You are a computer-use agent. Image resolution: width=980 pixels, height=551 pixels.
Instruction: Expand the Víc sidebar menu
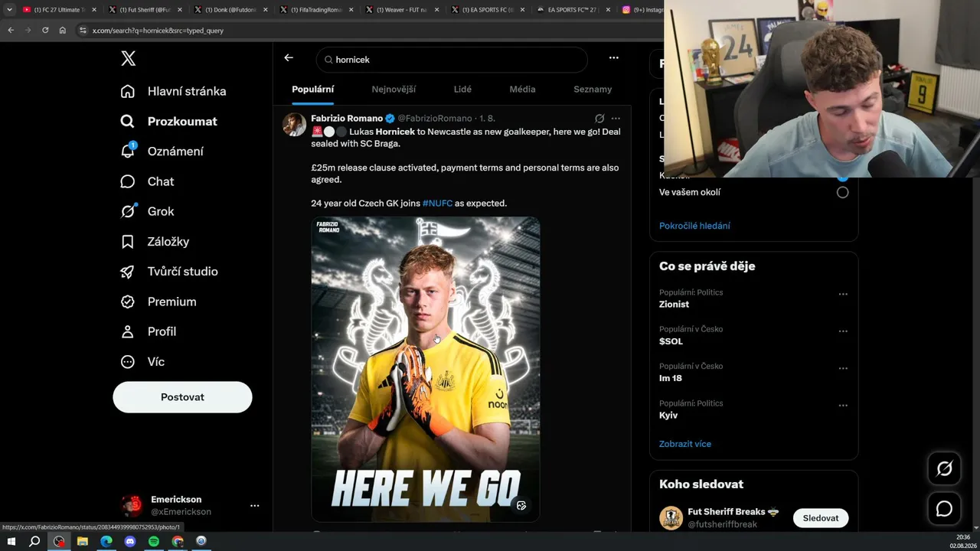[x=142, y=362]
